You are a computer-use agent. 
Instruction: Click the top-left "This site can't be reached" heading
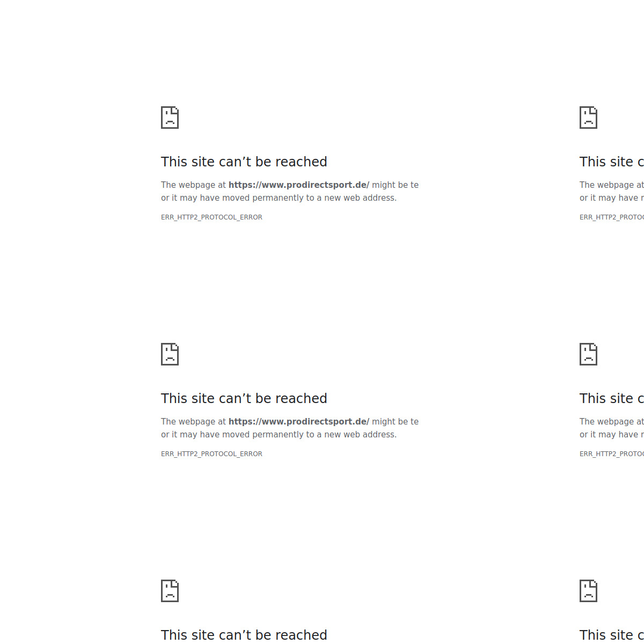coord(244,162)
